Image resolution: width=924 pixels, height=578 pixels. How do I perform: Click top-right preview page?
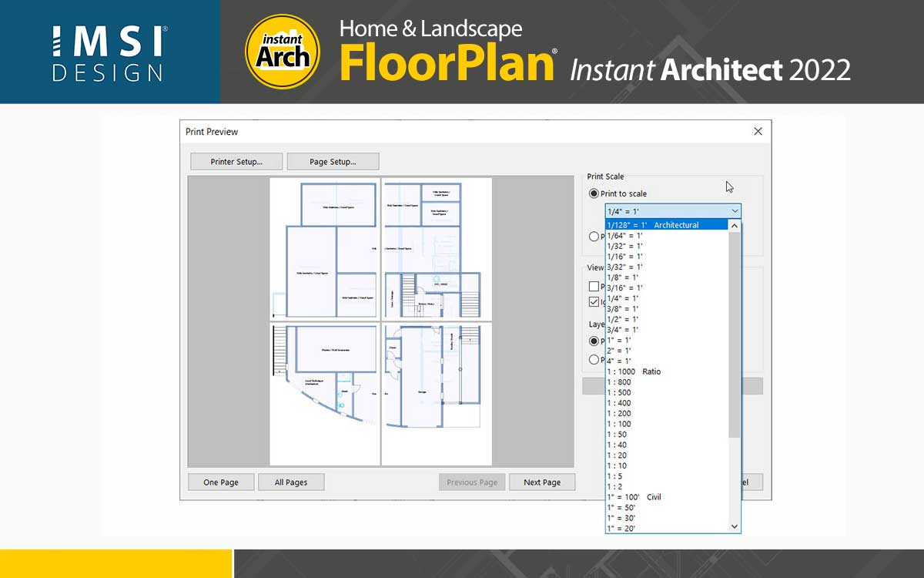click(x=437, y=249)
